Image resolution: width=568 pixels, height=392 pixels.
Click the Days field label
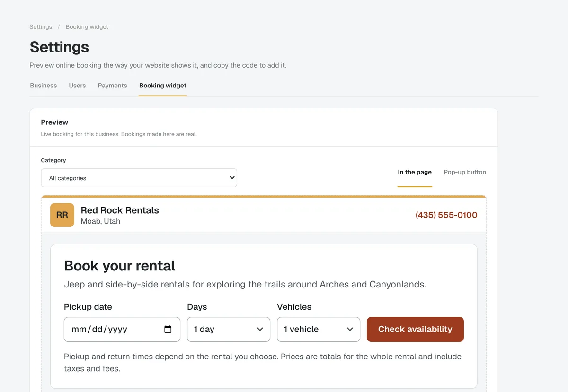click(197, 307)
